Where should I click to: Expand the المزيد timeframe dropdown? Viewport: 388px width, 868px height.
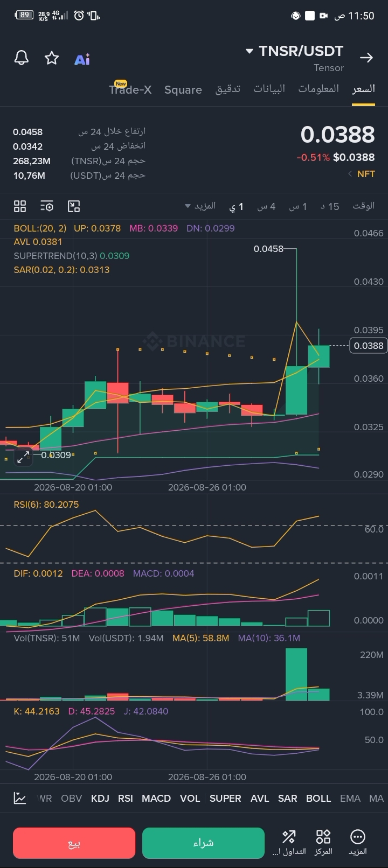click(x=200, y=206)
